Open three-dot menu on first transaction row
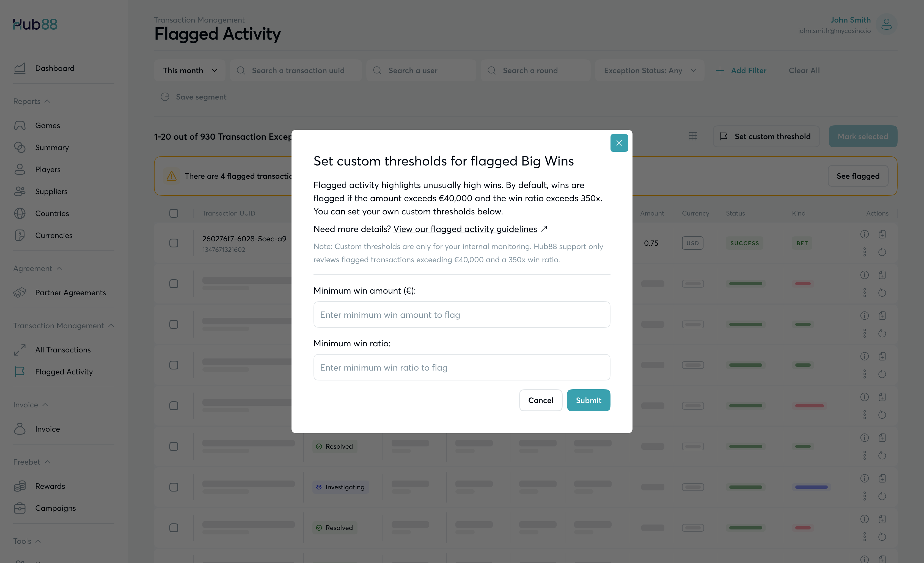This screenshot has height=563, width=924. 864,252
